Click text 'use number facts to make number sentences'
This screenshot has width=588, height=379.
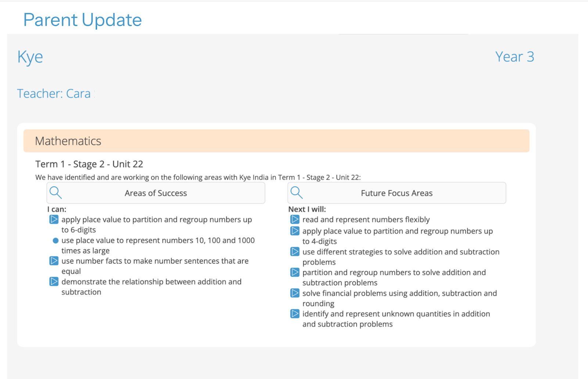pyautogui.click(x=155, y=266)
